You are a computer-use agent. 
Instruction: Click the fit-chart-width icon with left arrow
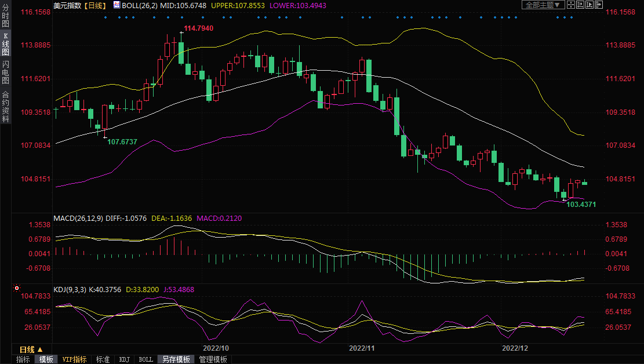[580, 5]
